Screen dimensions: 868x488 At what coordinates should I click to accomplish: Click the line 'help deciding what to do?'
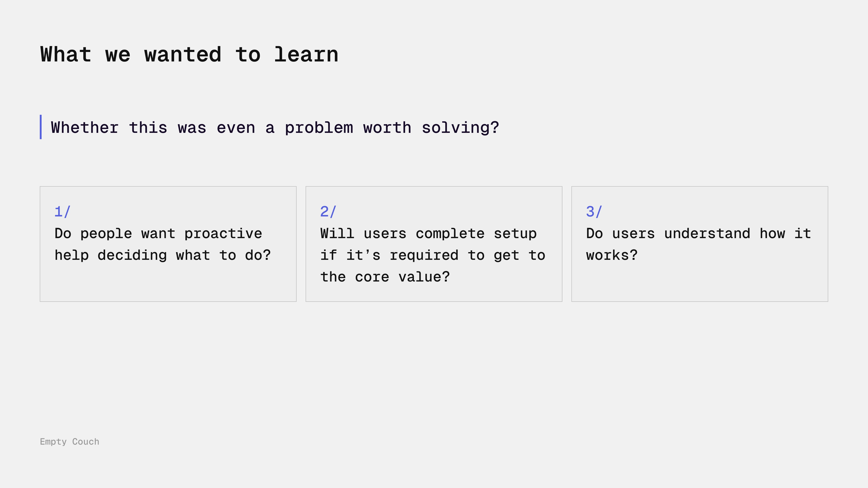click(x=163, y=255)
